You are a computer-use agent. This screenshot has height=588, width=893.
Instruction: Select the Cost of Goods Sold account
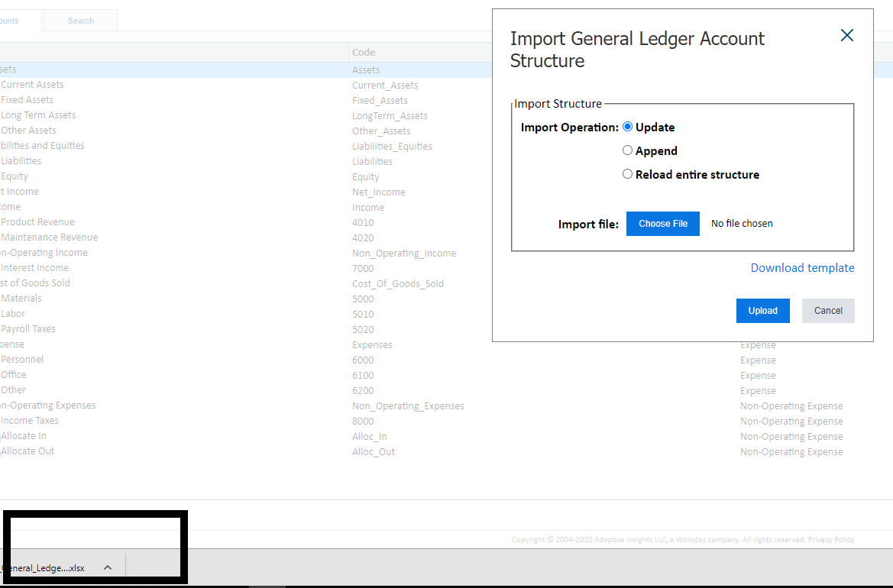tap(35, 283)
